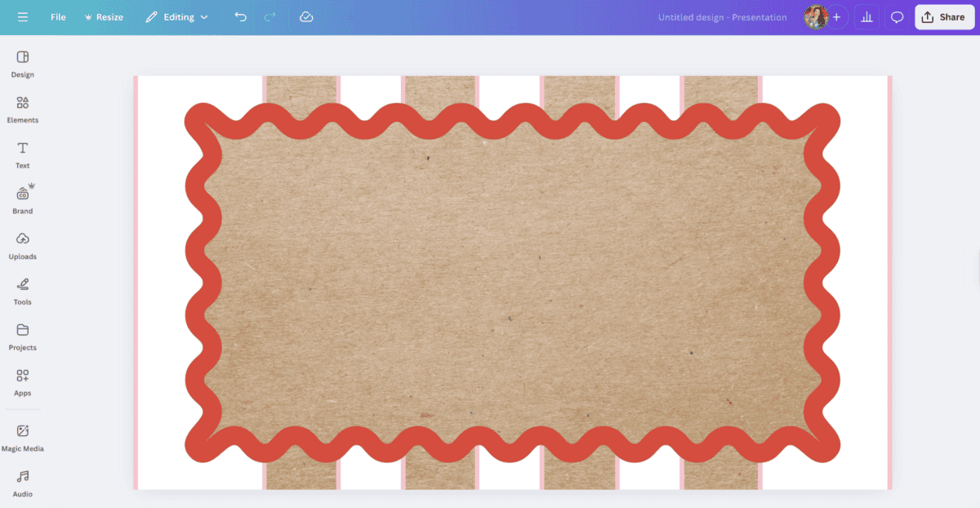The image size is (980, 508).
Task: Open the Projects folder panel
Action: (23, 336)
